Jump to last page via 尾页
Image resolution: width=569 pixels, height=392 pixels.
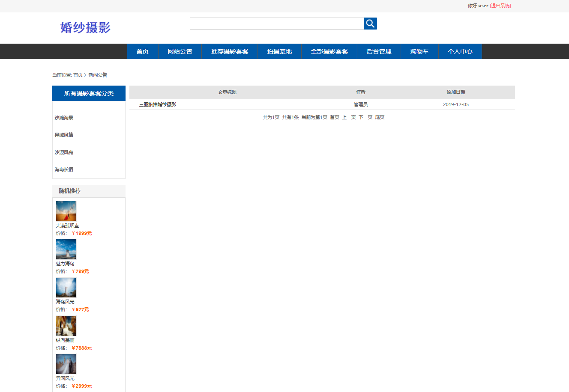380,117
